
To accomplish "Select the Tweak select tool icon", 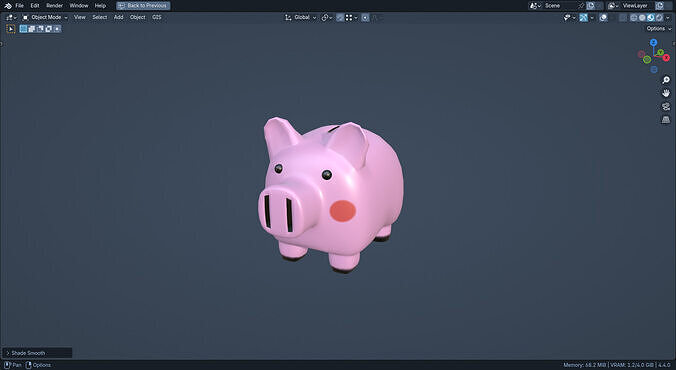I will (x=11, y=29).
